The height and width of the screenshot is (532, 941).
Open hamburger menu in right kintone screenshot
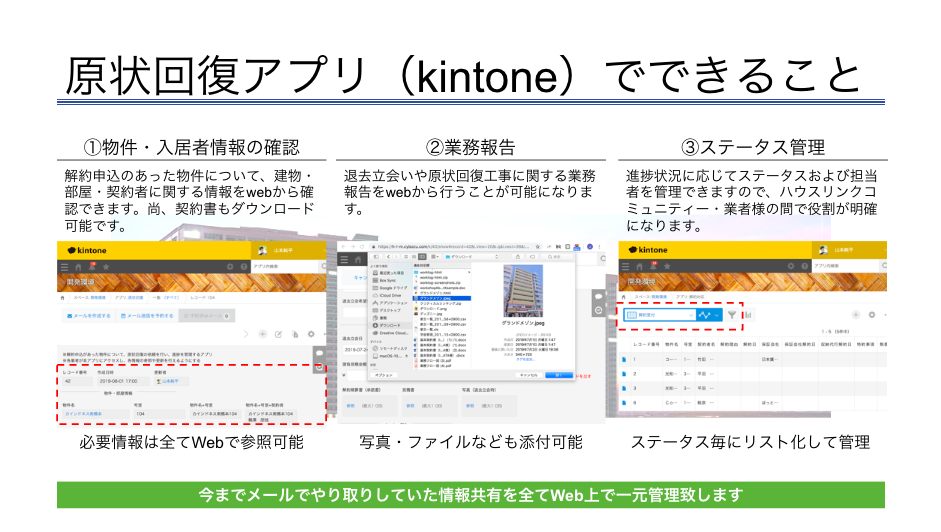(x=625, y=266)
